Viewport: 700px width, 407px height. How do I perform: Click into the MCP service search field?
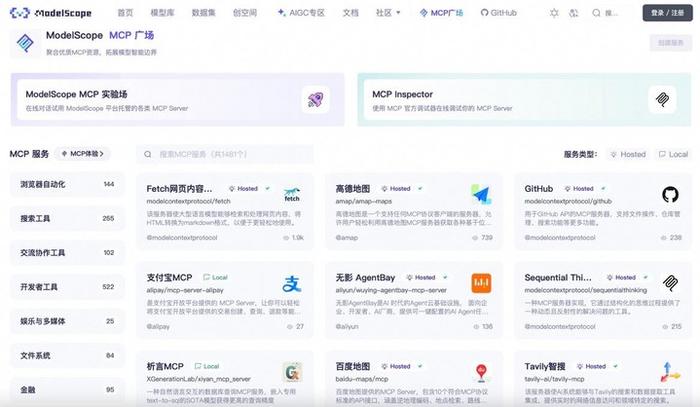(225, 154)
